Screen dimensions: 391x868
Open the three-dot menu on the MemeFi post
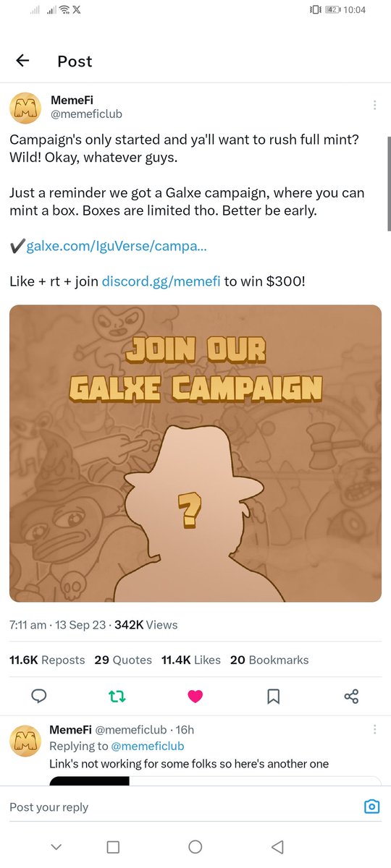click(x=374, y=105)
